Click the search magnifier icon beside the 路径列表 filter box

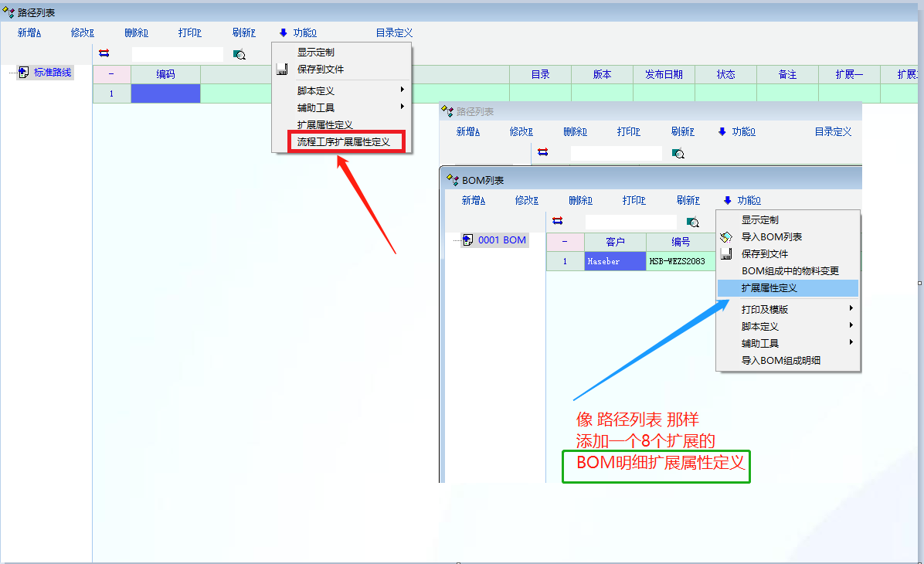point(239,54)
